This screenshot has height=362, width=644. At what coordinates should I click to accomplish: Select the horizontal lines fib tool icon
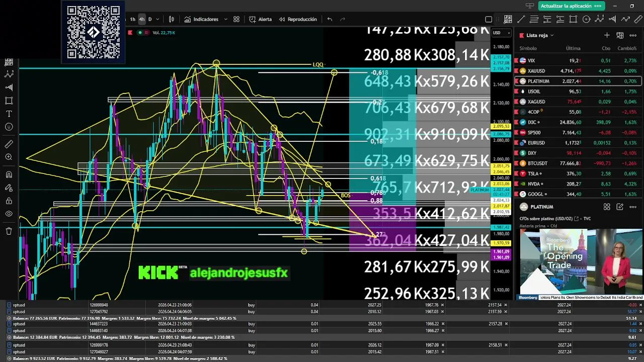click(x=534, y=19)
